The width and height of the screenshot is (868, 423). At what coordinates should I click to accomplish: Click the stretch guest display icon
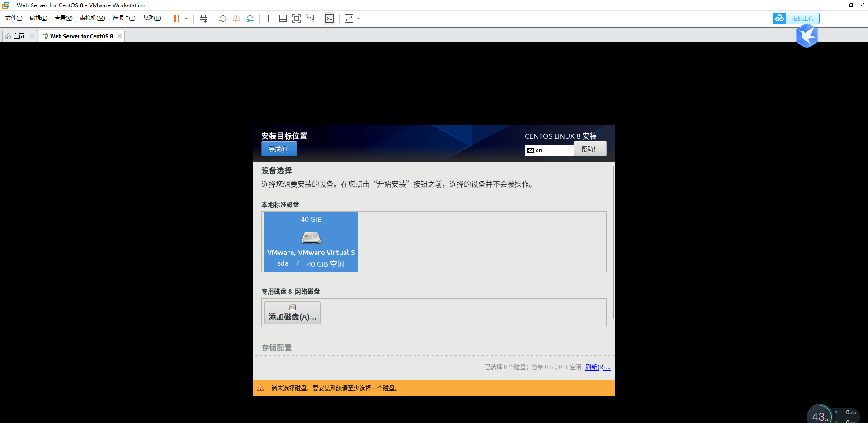pyautogui.click(x=349, y=19)
